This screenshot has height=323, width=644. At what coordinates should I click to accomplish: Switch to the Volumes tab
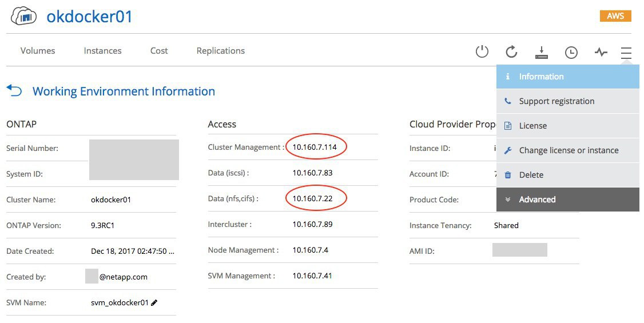pos(38,51)
